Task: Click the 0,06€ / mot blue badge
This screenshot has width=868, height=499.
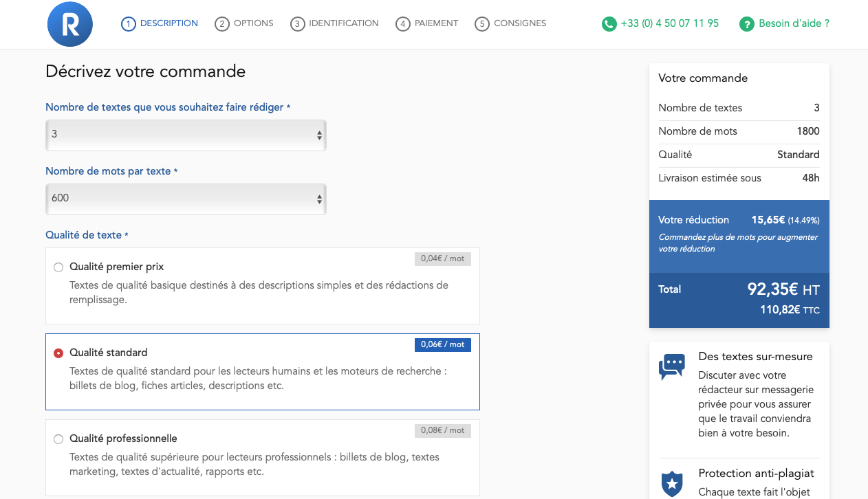Action: pyautogui.click(x=442, y=344)
